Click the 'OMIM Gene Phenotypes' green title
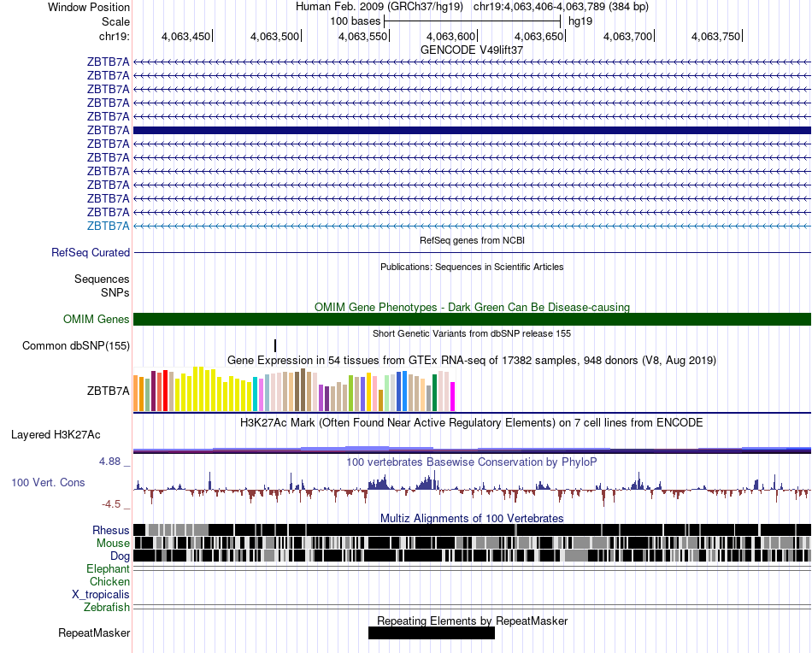Image resolution: width=812 pixels, height=653 pixels. (x=473, y=308)
